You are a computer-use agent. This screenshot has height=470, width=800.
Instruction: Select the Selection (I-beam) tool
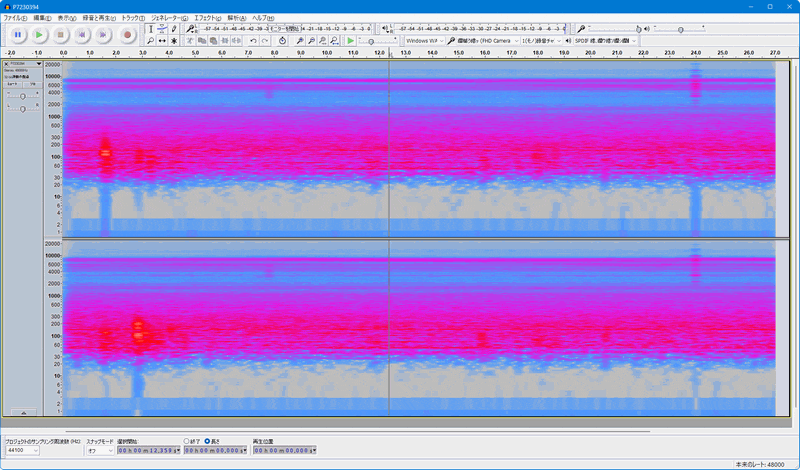coord(151,29)
